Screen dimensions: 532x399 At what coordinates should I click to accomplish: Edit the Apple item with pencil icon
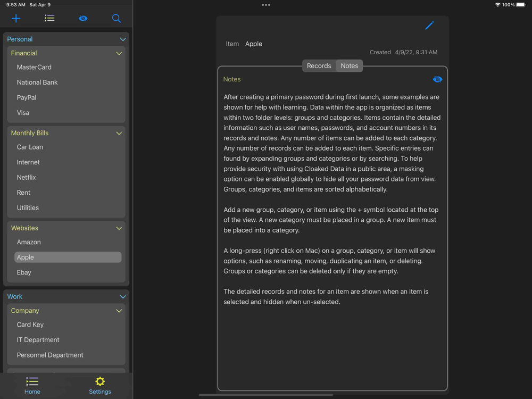(429, 26)
